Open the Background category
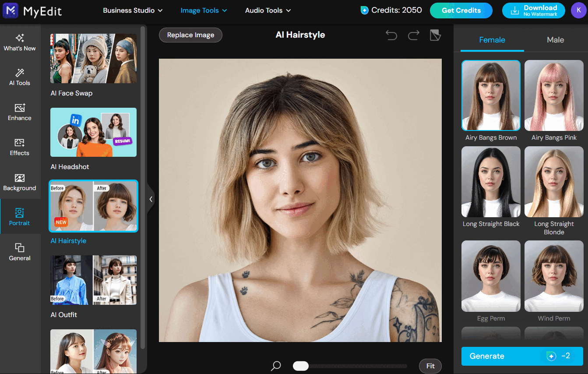 (20, 182)
